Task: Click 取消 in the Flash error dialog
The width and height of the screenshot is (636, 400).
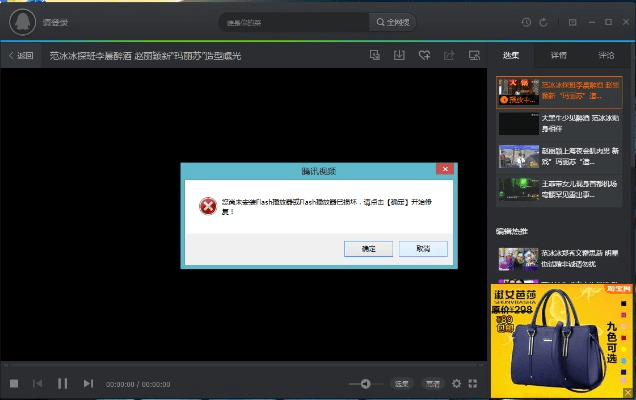Action: tap(423, 247)
